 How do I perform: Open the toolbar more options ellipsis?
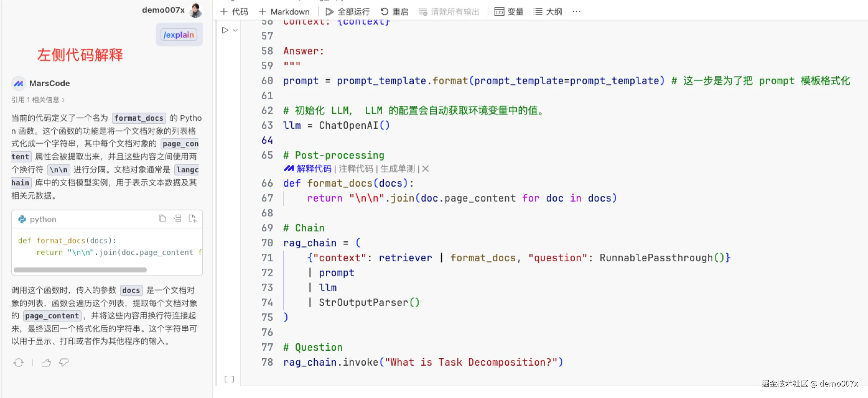[x=576, y=12]
